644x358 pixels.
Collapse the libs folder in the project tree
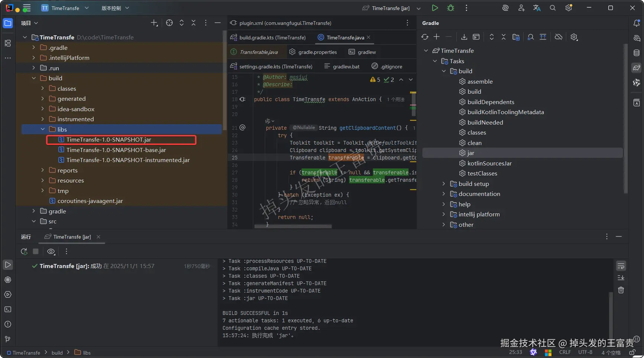point(43,129)
